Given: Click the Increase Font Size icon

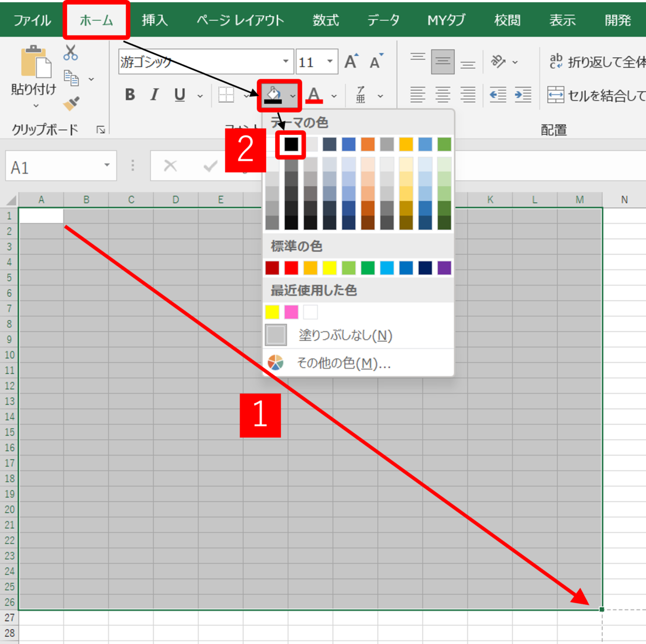Looking at the screenshot, I should (351, 62).
